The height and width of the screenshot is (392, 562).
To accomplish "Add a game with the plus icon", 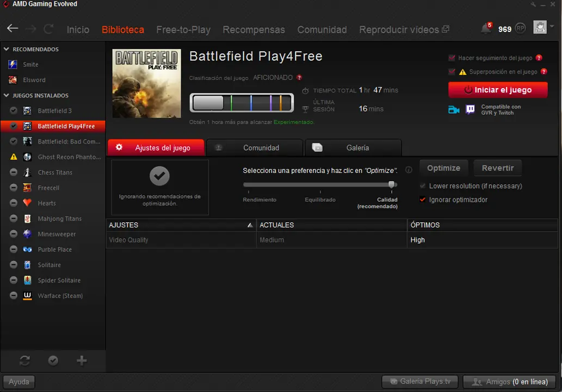I will pyautogui.click(x=82, y=360).
